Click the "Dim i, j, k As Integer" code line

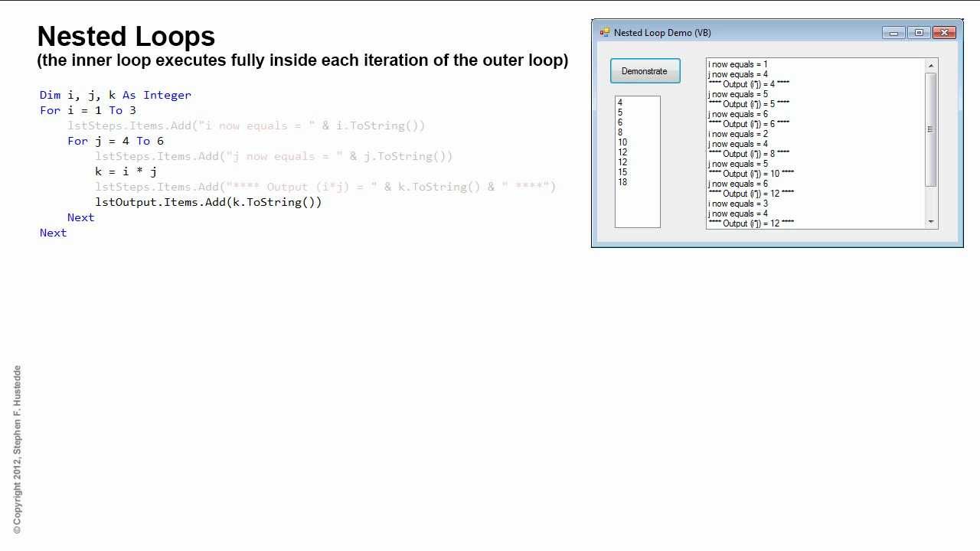pos(116,95)
